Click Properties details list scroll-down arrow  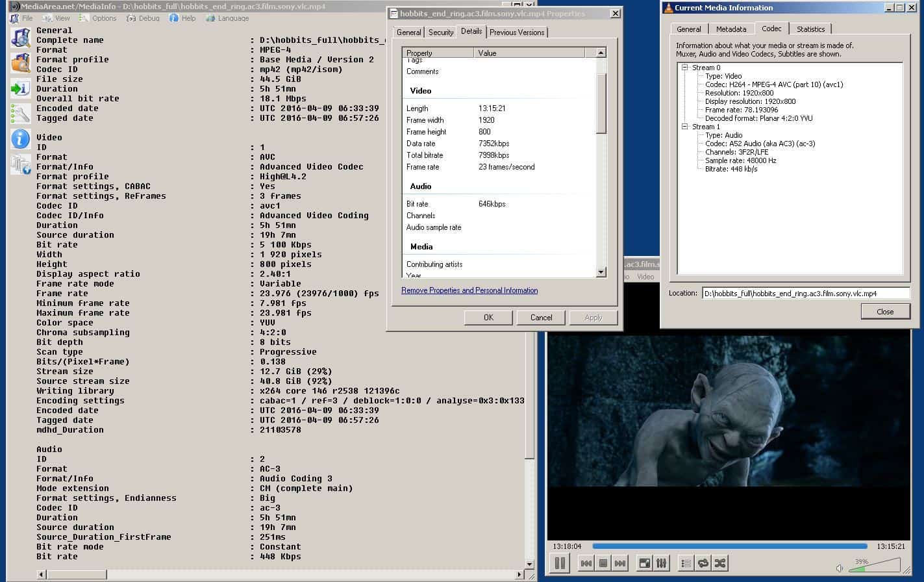click(x=601, y=272)
